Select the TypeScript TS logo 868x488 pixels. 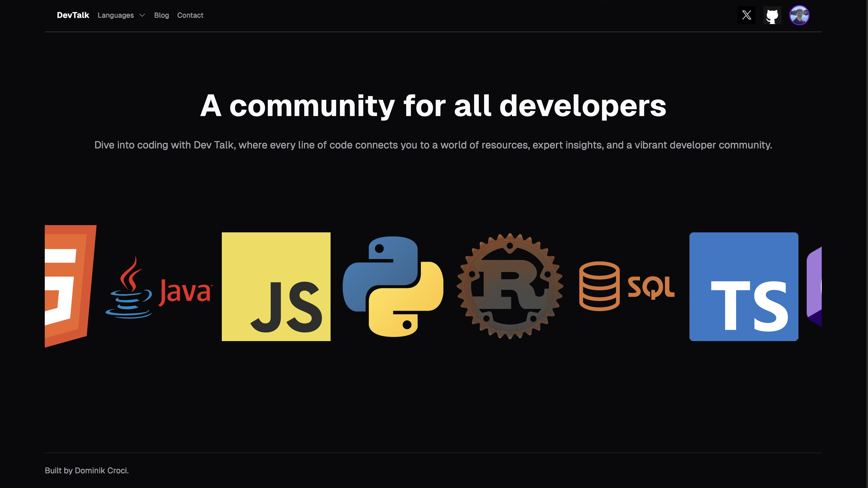coord(744,286)
